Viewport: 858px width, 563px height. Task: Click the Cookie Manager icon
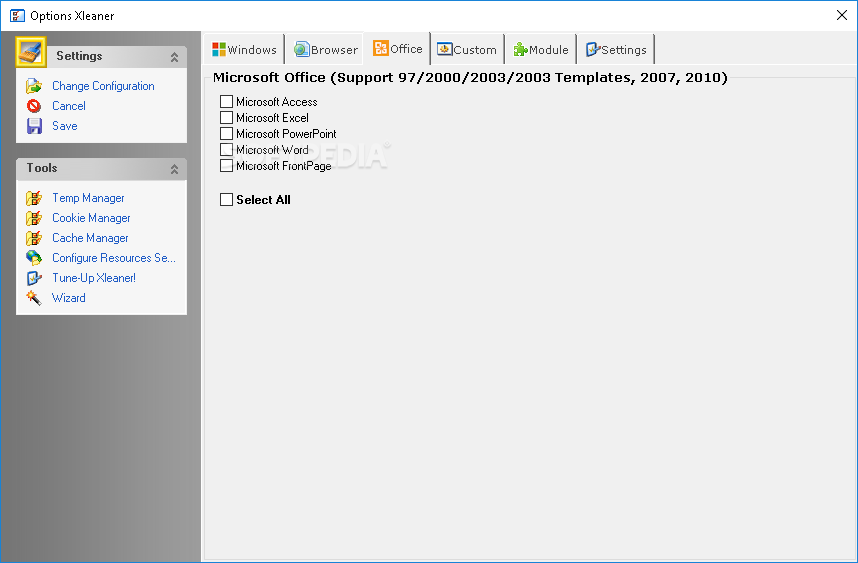(x=34, y=218)
